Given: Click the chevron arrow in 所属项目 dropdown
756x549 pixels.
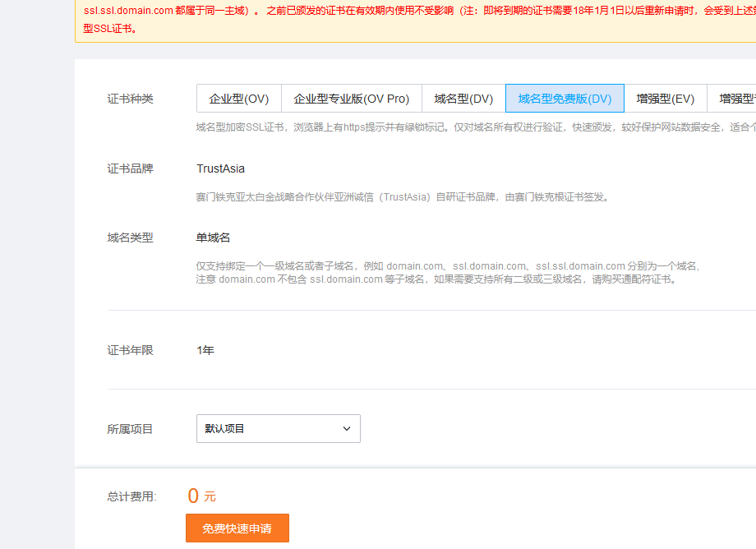Looking at the screenshot, I should click(347, 428).
